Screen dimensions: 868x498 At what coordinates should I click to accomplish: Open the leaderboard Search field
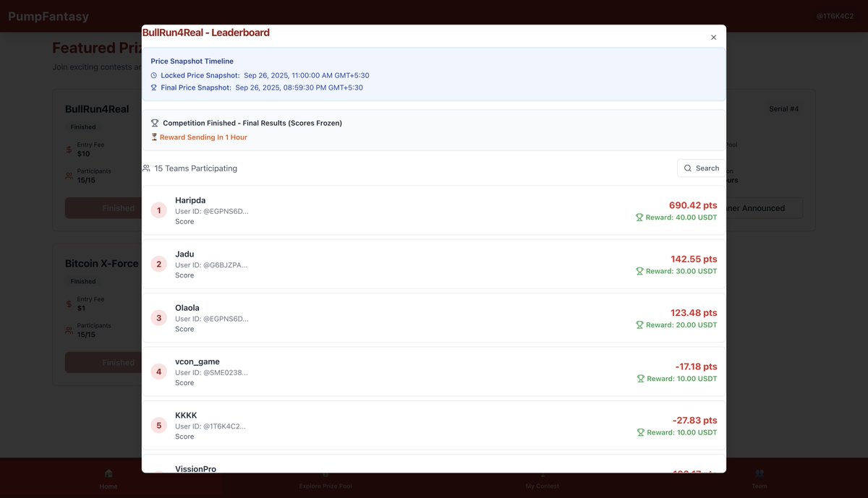tap(702, 168)
